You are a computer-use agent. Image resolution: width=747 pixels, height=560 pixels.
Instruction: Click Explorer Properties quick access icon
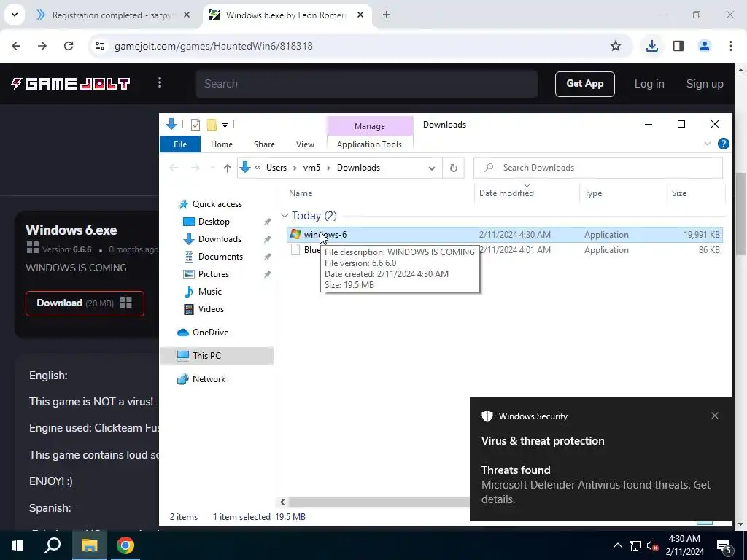click(x=196, y=125)
